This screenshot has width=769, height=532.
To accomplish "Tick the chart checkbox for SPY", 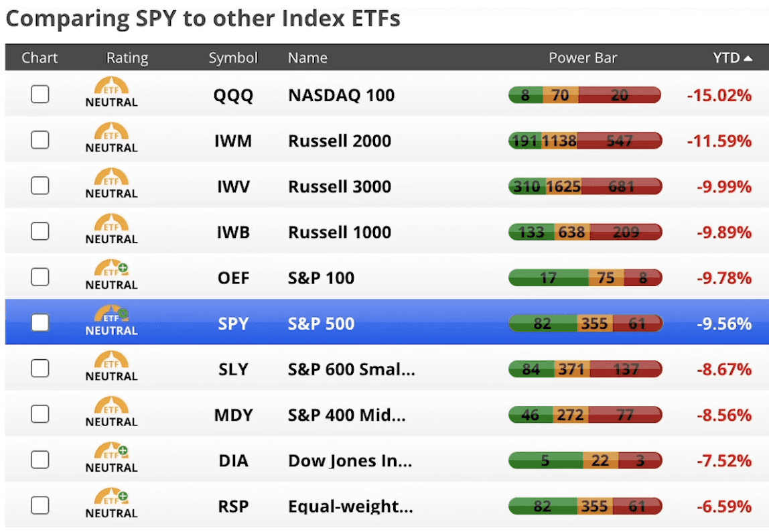I will pyautogui.click(x=40, y=322).
